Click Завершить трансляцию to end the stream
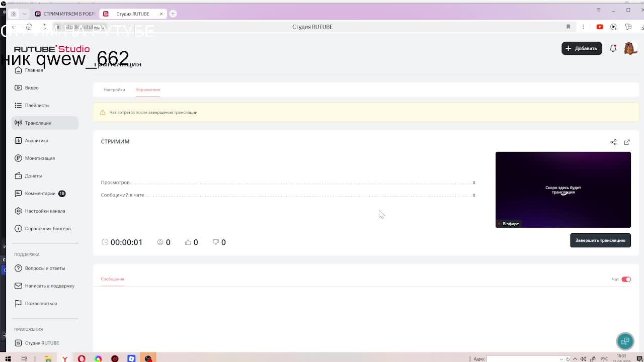This screenshot has width=644, height=362. coord(600,240)
